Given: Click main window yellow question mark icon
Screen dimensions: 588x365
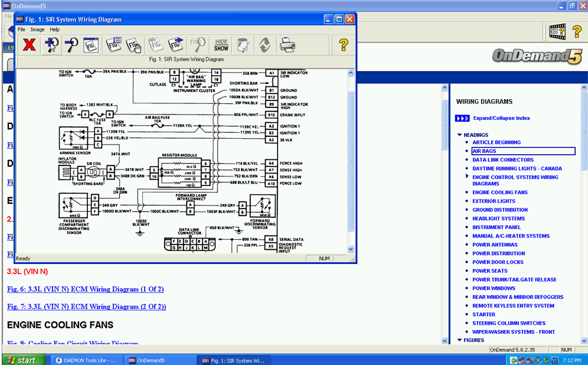Looking at the screenshot, I should click(577, 32).
